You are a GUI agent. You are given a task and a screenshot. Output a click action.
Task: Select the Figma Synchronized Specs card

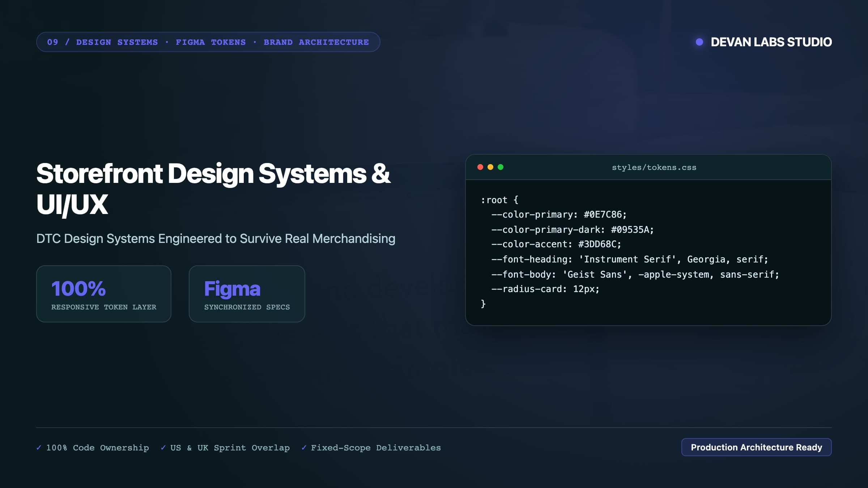[247, 294]
